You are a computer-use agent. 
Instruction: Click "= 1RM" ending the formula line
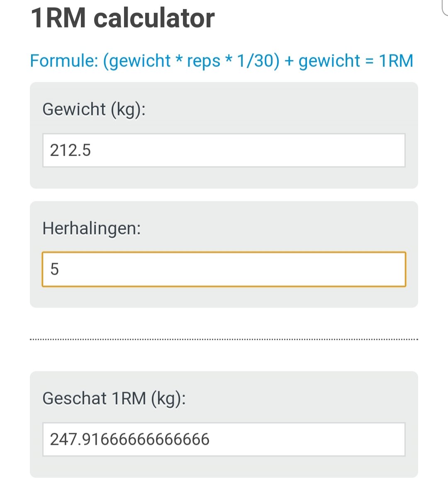[x=389, y=61]
